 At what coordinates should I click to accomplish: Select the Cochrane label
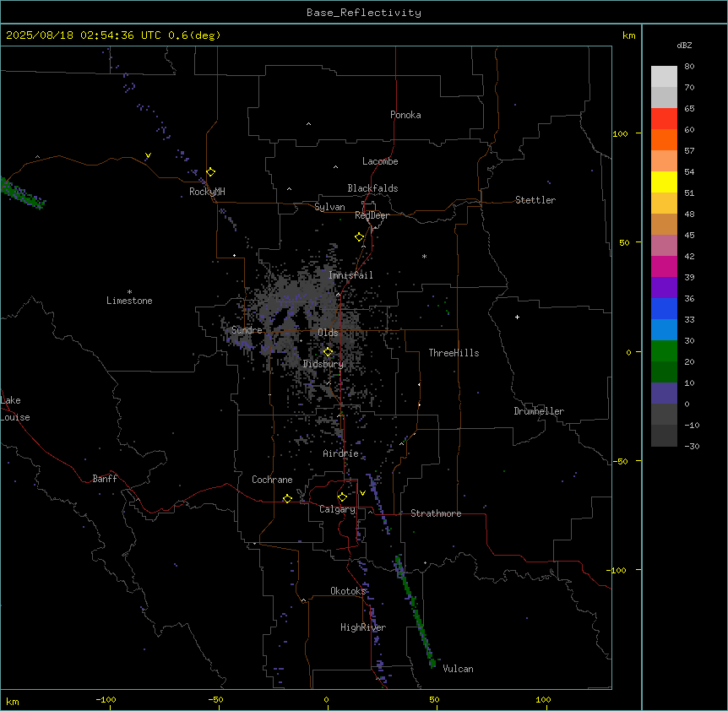272,480
